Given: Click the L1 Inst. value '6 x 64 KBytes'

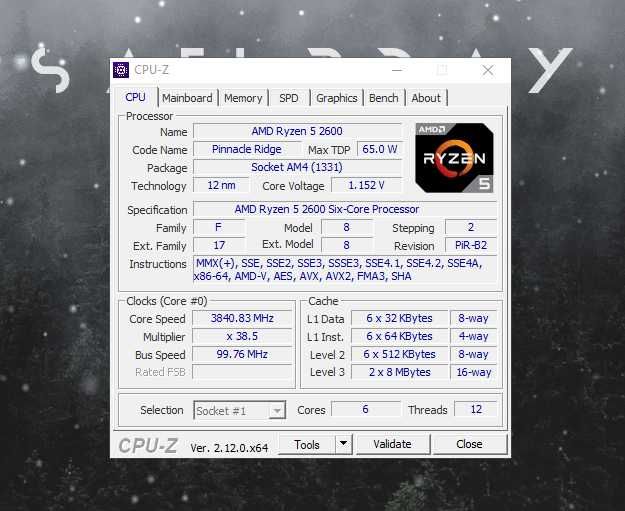Looking at the screenshot, I should (399, 336).
